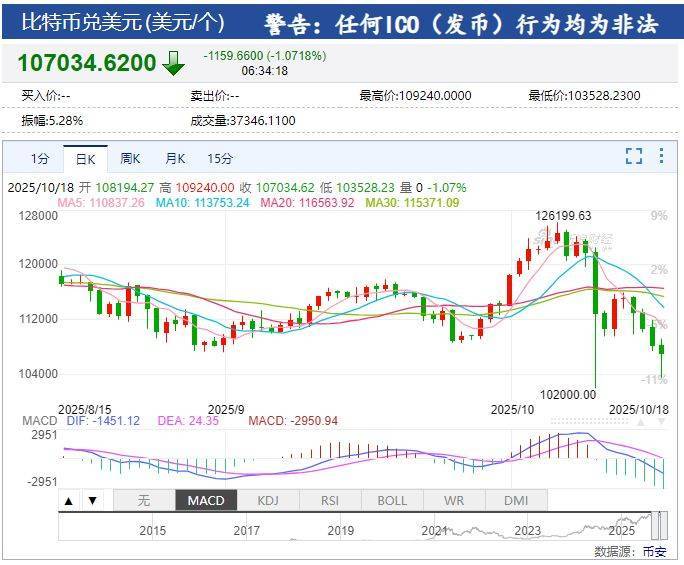The image size is (684, 565).
Task: Show the BOLL indicator
Action: [392, 500]
